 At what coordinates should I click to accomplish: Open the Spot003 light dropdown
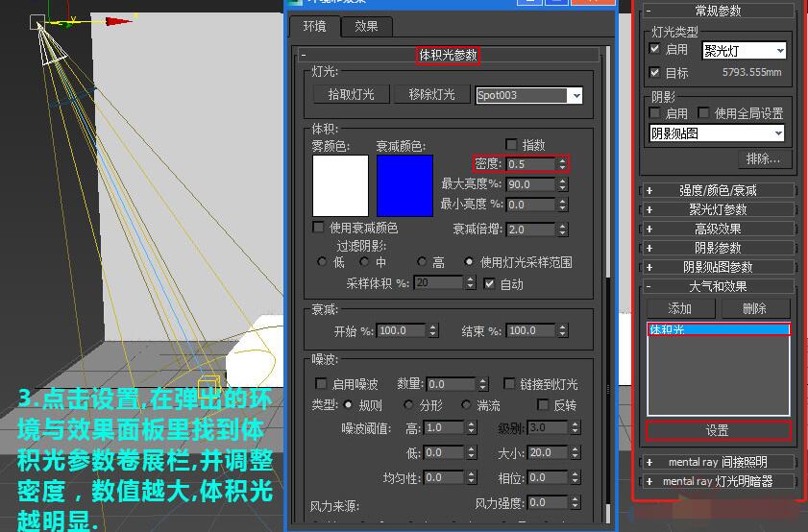[x=576, y=95]
